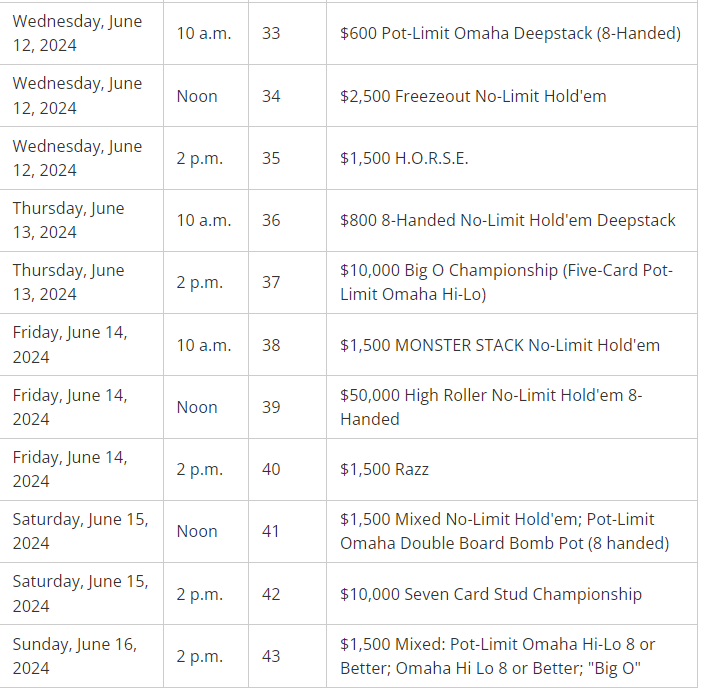The width and height of the screenshot is (704, 688).
Task: Click the $1,500 H.O.R.S.E. event text
Action: (404, 158)
